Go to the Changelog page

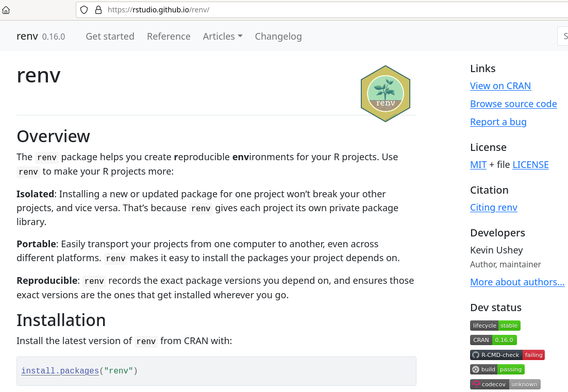[x=278, y=36]
